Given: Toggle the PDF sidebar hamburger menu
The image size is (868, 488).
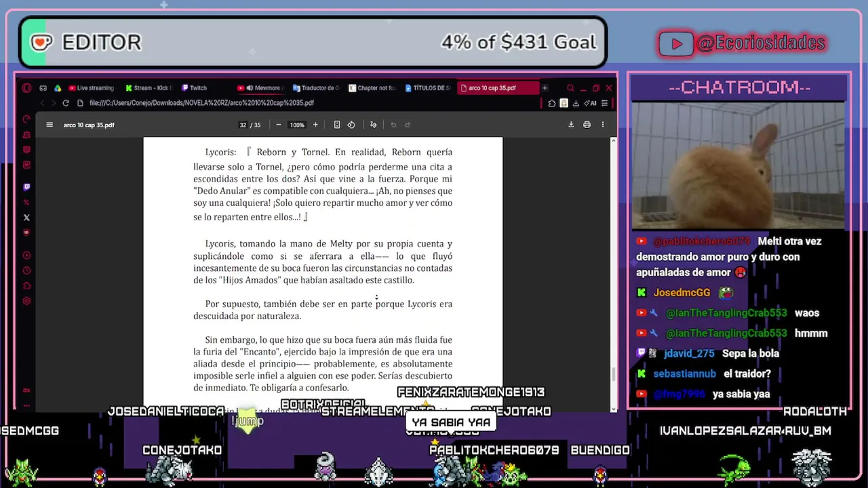Looking at the screenshot, I should 50,125.
